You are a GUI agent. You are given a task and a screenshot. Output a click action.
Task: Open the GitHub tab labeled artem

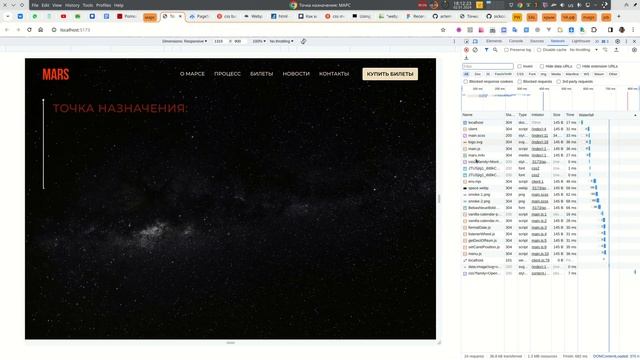pos(442,16)
